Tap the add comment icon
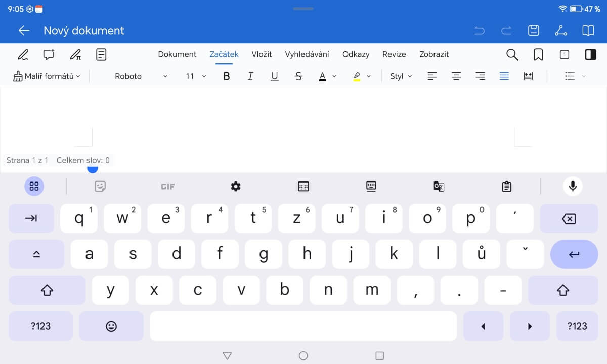The width and height of the screenshot is (607, 364). point(49,55)
